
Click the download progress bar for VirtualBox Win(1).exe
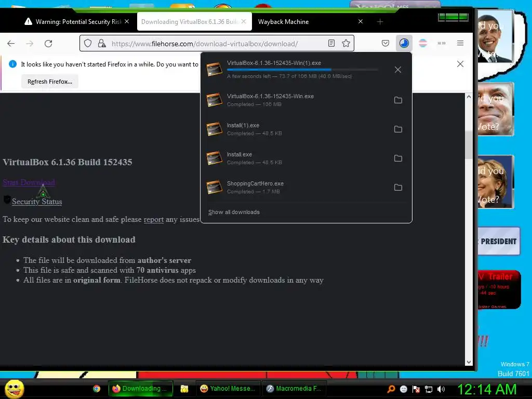pyautogui.click(x=302, y=70)
